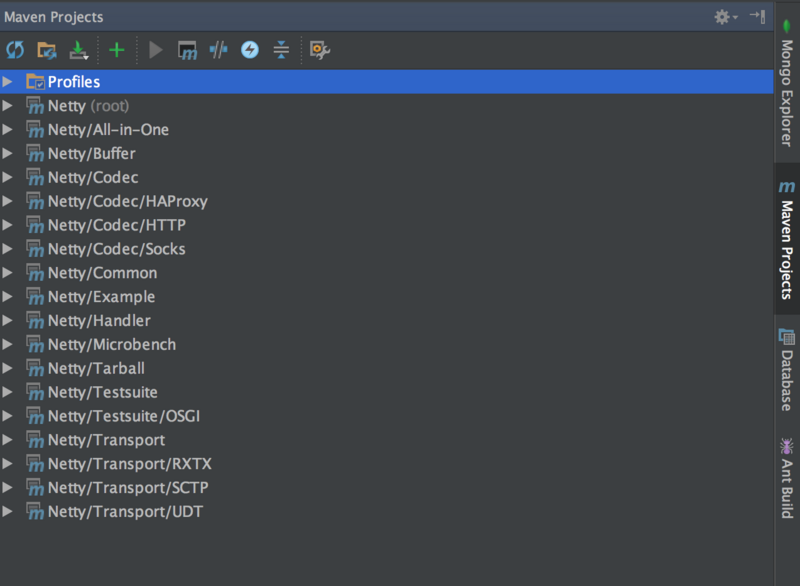Download sources and documentation icon
Screen dimensions: 800x586
point(79,50)
